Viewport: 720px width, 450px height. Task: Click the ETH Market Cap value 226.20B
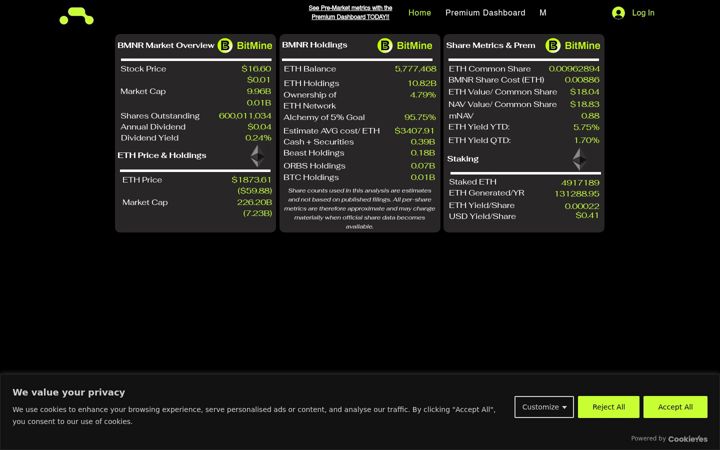(254, 202)
